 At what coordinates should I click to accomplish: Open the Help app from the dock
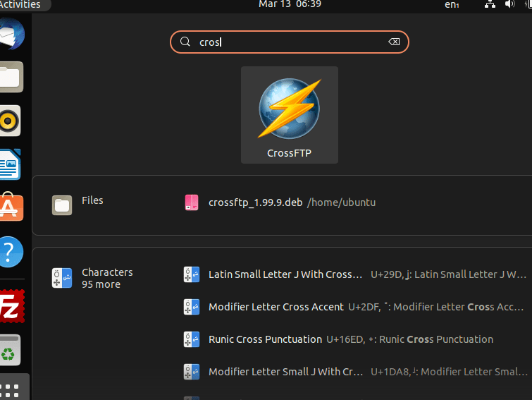[x=11, y=252]
